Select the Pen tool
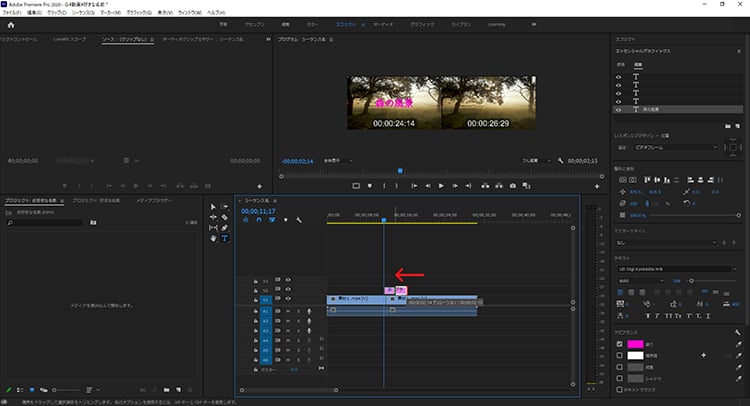Screen dimensions: 750x406 224,228
